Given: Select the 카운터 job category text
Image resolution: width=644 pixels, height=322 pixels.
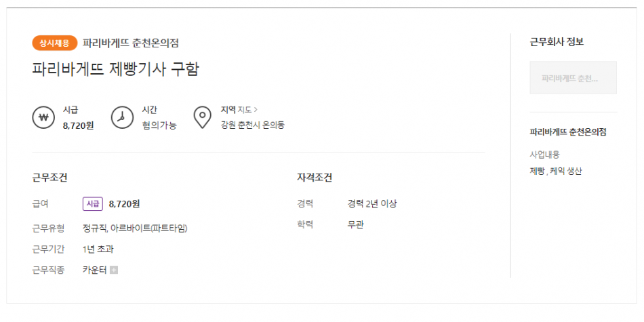Looking at the screenshot, I should coord(95,270).
